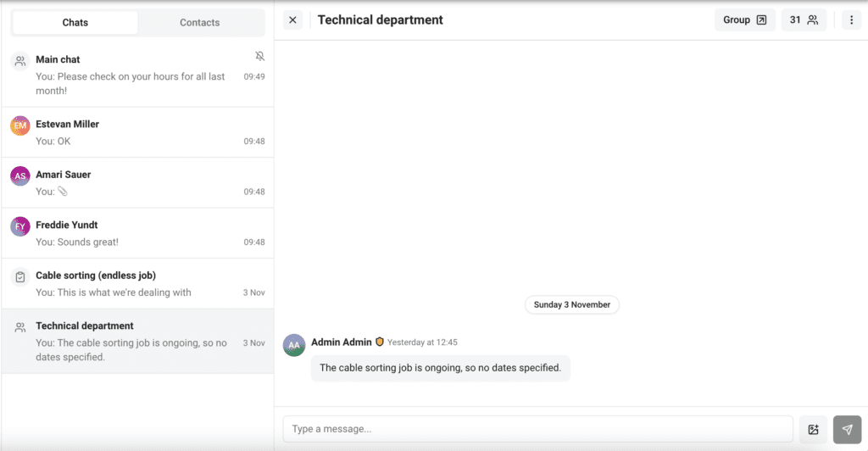
Task: Close the Technical department chat panel
Action: pyautogui.click(x=292, y=20)
